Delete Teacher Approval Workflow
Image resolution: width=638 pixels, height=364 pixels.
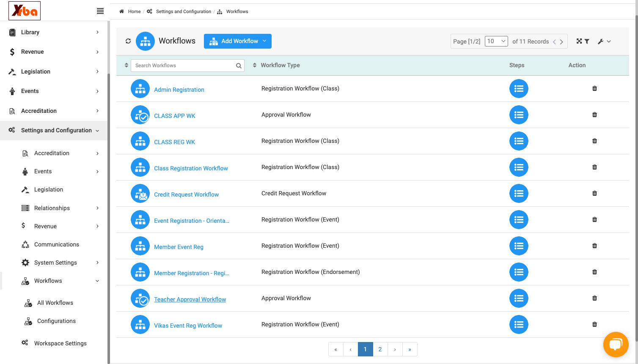click(594, 298)
